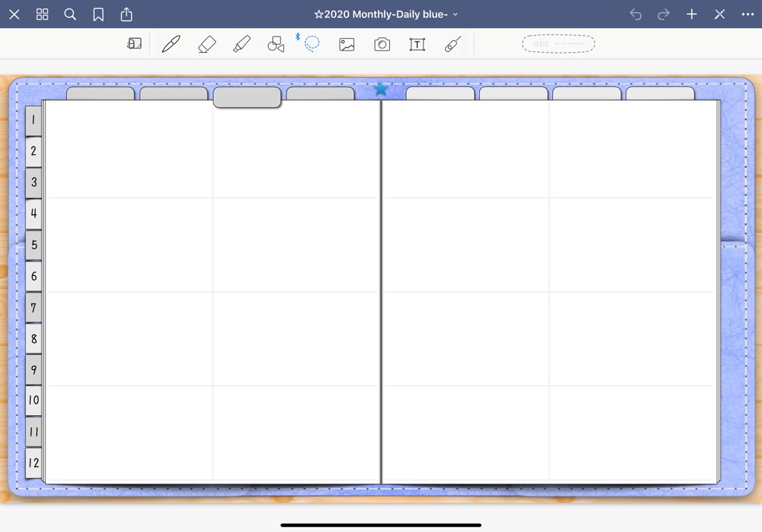Open the search tool
The image size is (762, 532).
pyautogui.click(x=70, y=15)
